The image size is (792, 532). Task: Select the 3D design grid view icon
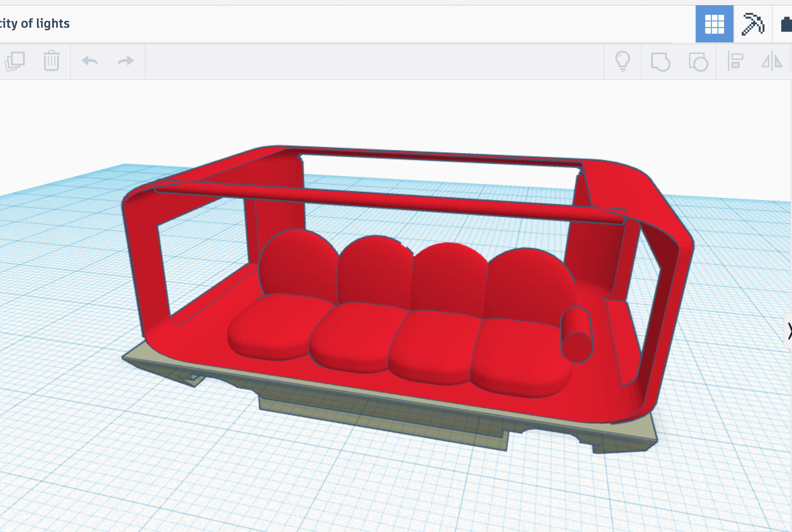pos(714,24)
